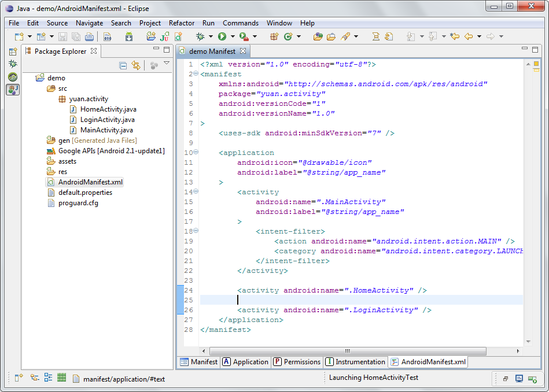
Task: Open the File menu
Action: point(14,23)
